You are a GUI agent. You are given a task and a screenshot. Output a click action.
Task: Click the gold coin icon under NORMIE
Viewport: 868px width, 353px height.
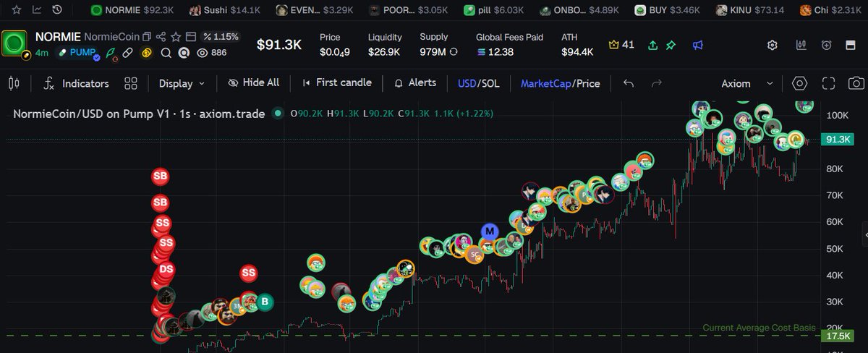(x=145, y=52)
